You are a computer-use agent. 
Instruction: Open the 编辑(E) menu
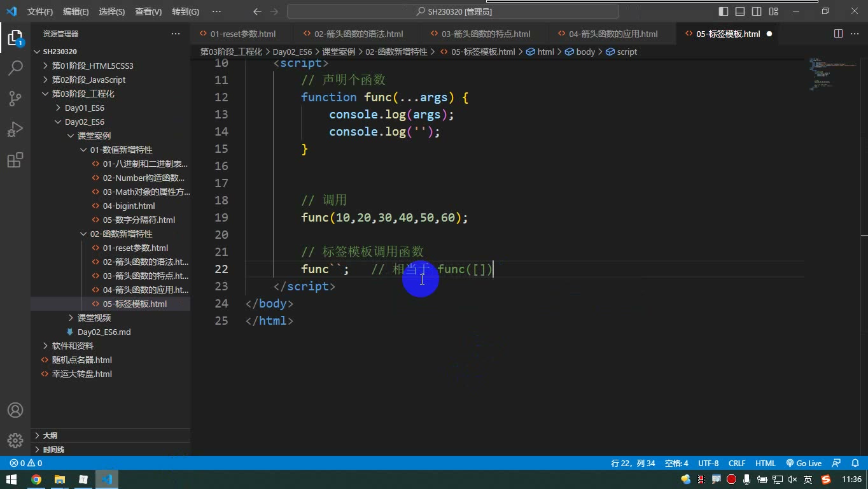tap(76, 11)
